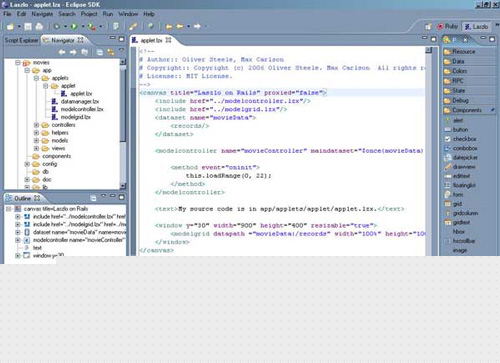
Task: Pin the Components palette drawer
Action: point(492,110)
